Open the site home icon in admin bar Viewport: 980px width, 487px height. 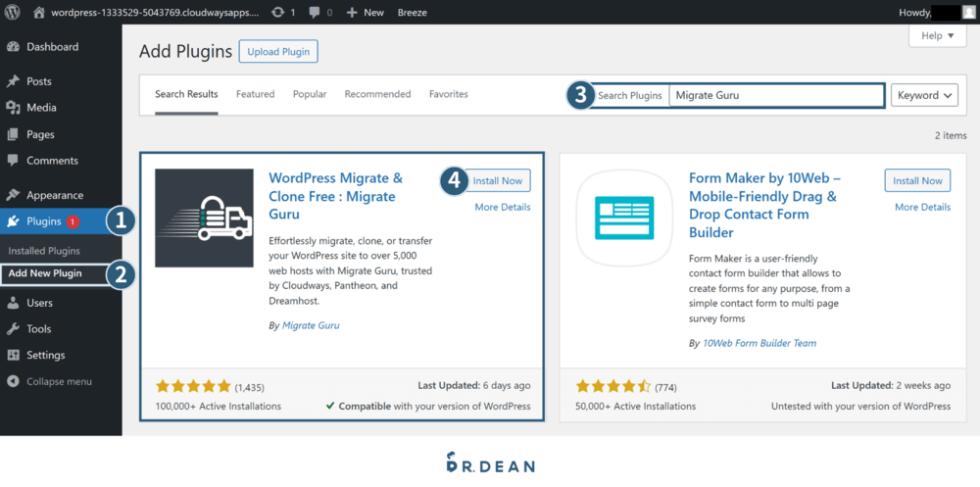coord(39,12)
